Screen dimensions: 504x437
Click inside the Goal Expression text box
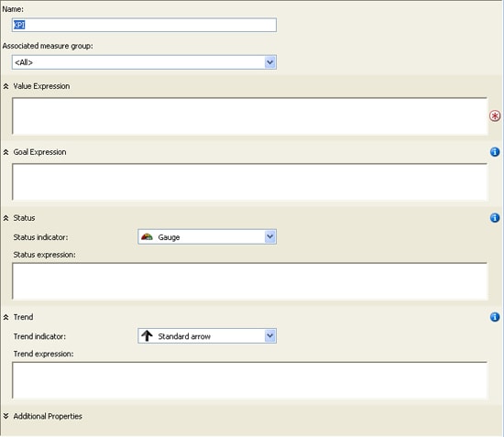250,182
